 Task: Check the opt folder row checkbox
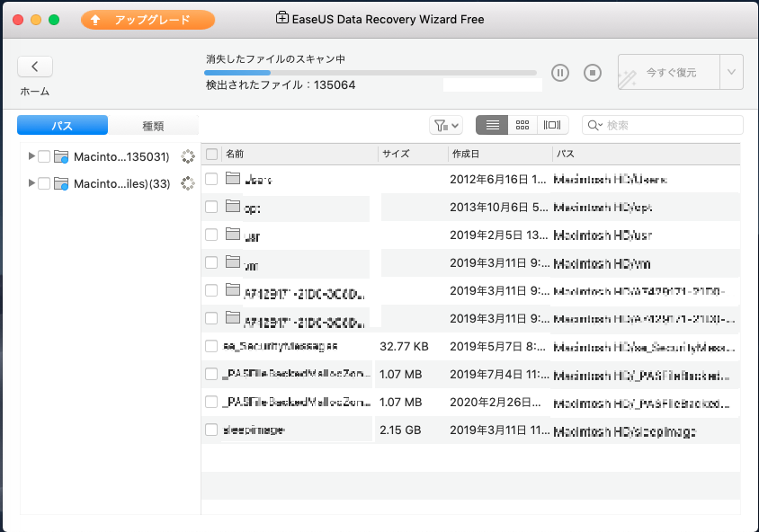[x=211, y=207]
